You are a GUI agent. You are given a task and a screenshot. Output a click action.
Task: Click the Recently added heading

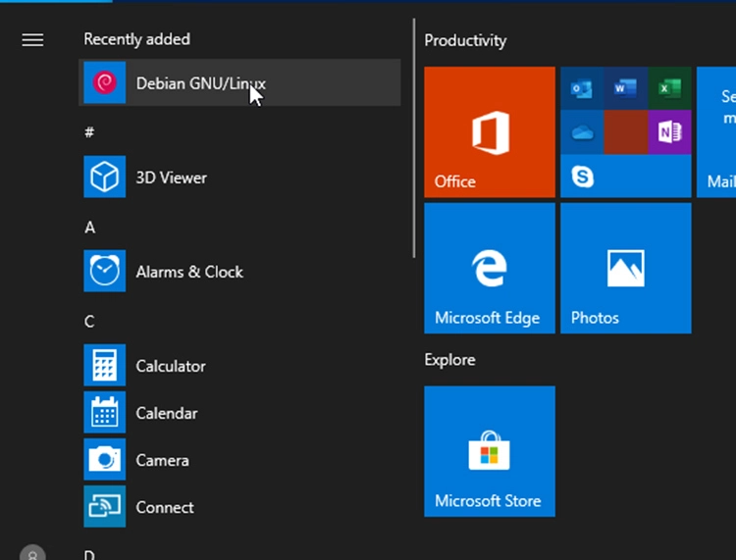[137, 39]
